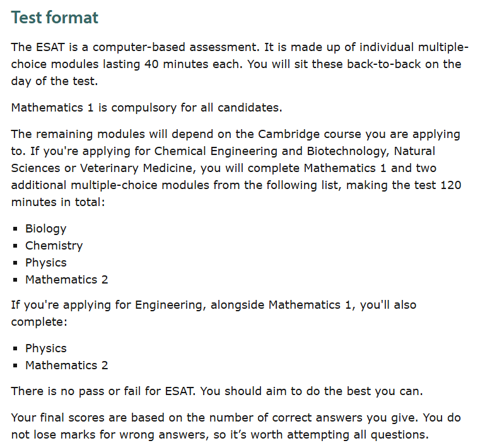Click the bullet beside the Engineering Physics item

click(x=15, y=348)
